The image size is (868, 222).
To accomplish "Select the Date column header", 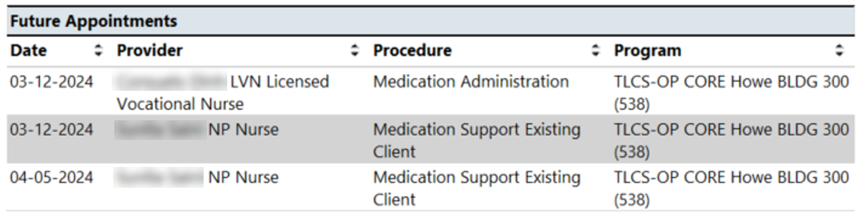I will click(29, 51).
